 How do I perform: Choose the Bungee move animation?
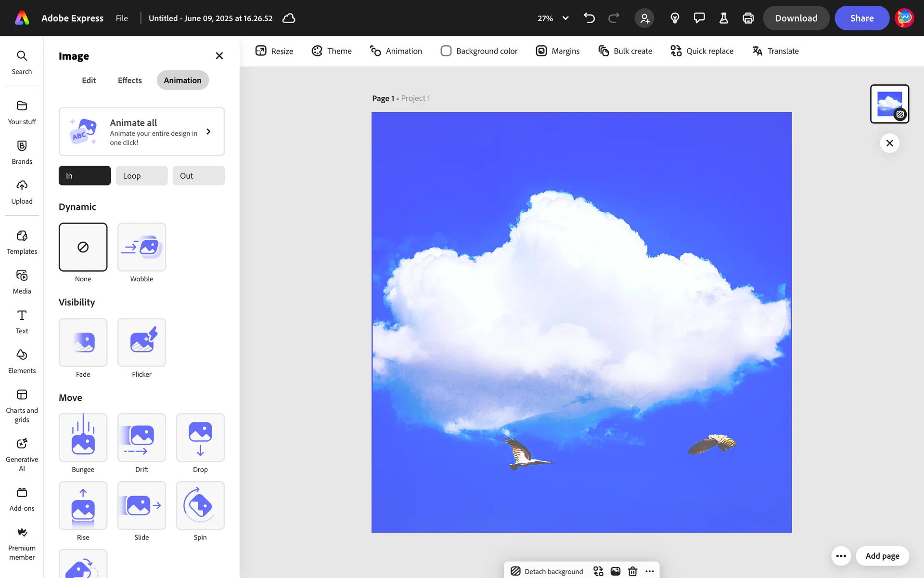click(83, 438)
